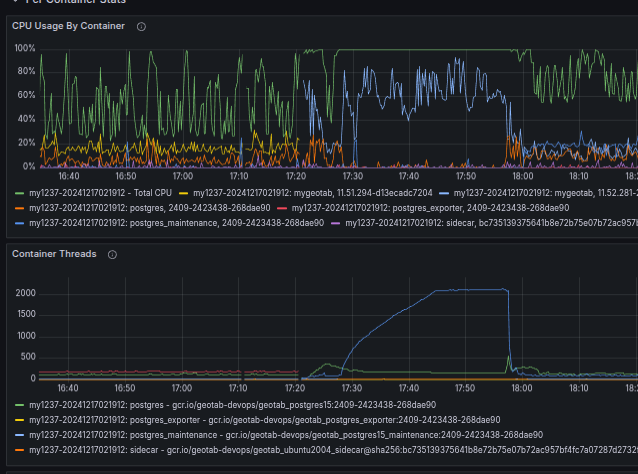Image resolution: width=638 pixels, height=474 pixels.
Task: Click 17:00 time label on CPU chart axis
Action: (x=182, y=176)
